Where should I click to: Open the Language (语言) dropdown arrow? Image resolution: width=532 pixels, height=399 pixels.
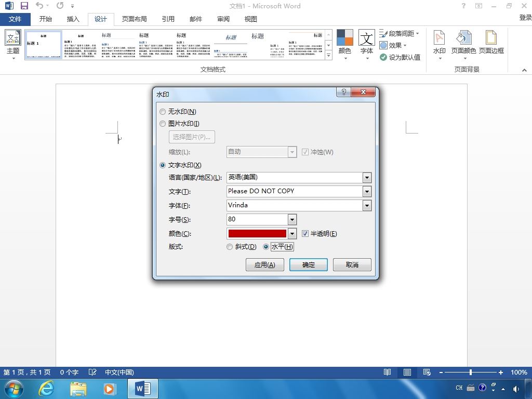point(367,178)
